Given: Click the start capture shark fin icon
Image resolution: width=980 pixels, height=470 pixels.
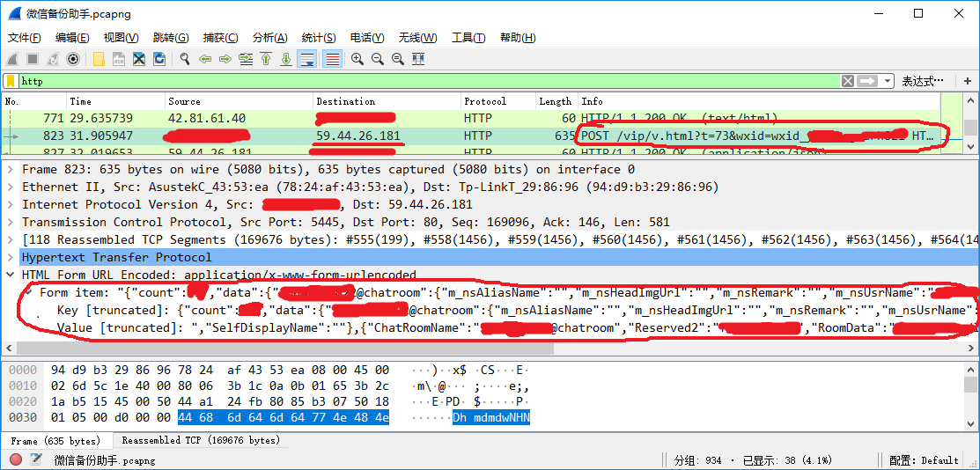Looking at the screenshot, I should click(x=12, y=59).
